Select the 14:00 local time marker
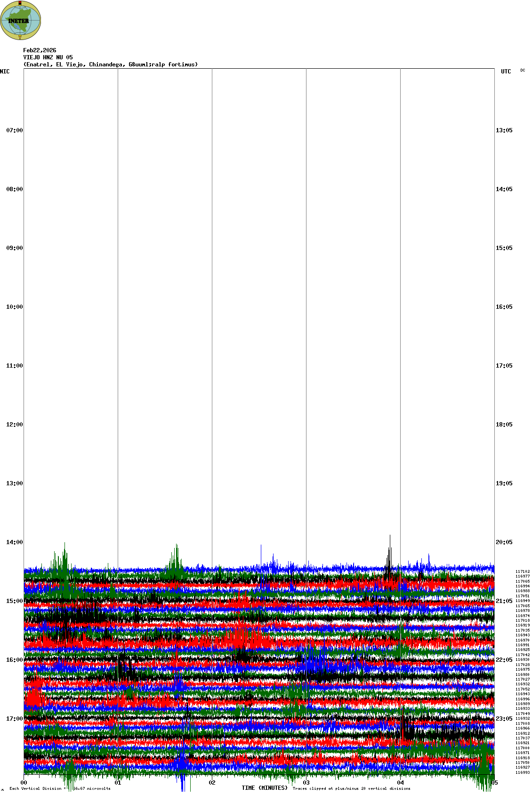This screenshot has width=532, height=795. [14, 542]
